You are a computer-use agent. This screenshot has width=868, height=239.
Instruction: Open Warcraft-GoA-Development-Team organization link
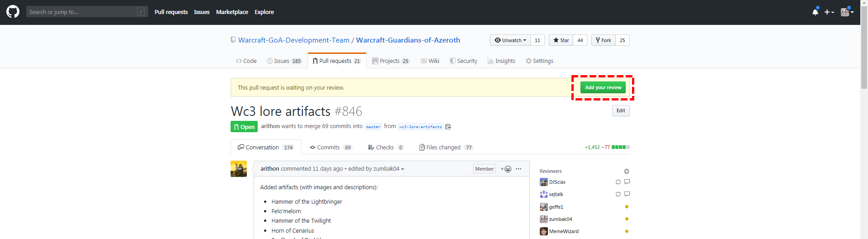(294, 40)
